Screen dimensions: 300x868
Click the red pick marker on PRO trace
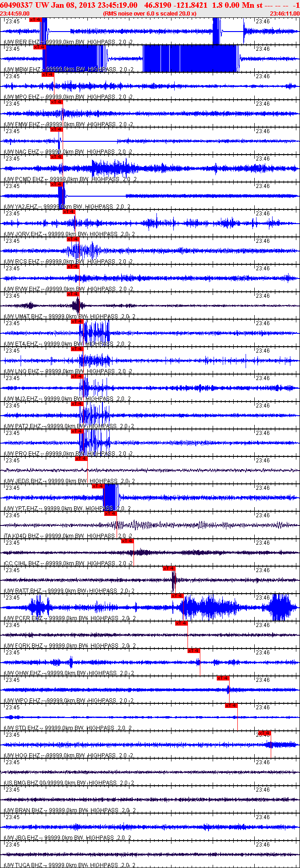[77, 431]
